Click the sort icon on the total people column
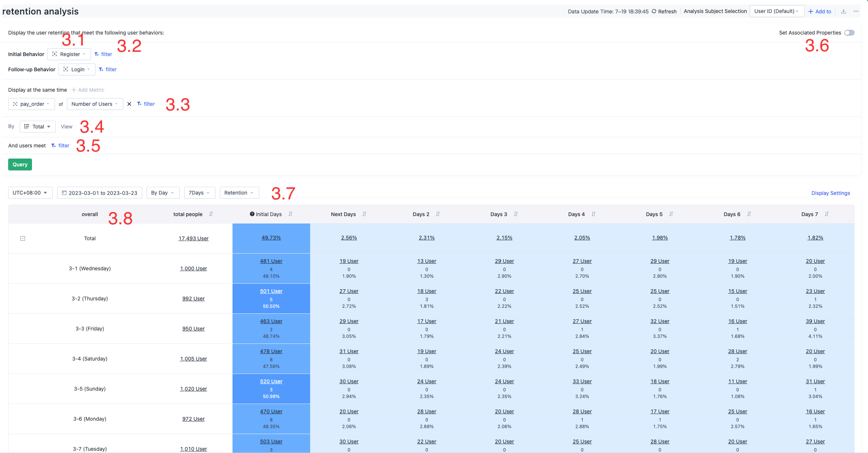Viewport: 868px width, 453px height. (x=211, y=214)
